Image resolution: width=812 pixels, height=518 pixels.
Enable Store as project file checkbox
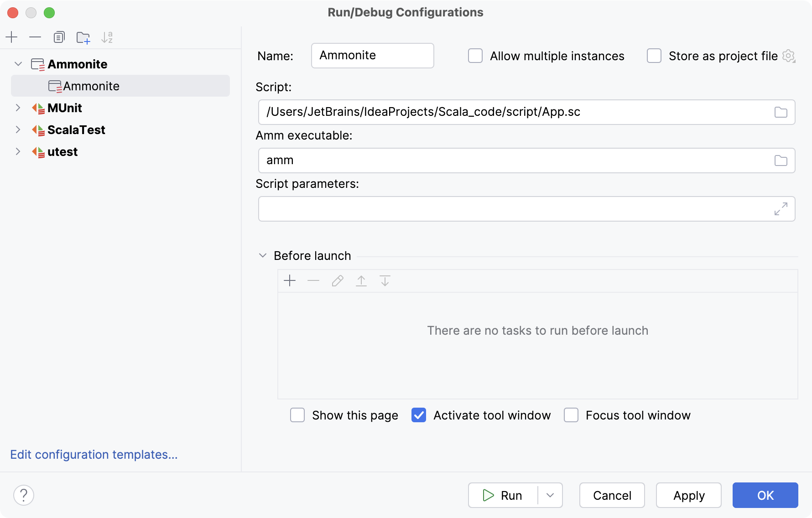click(654, 56)
